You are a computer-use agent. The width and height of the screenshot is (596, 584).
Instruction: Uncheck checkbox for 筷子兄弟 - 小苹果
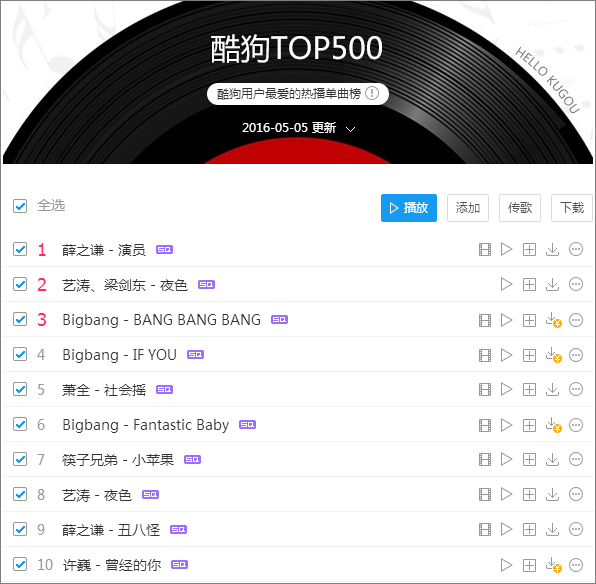tap(20, 459)
